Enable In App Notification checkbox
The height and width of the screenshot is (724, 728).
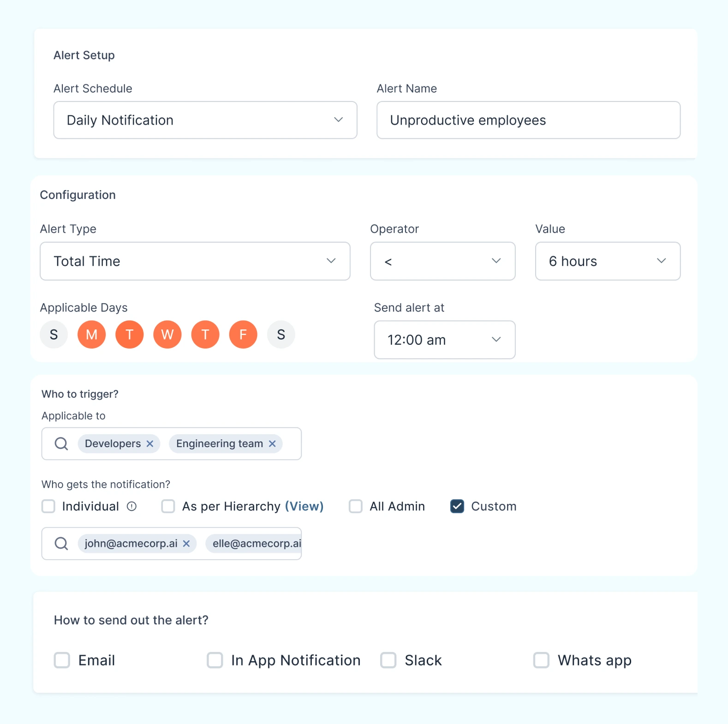point(215,660)
